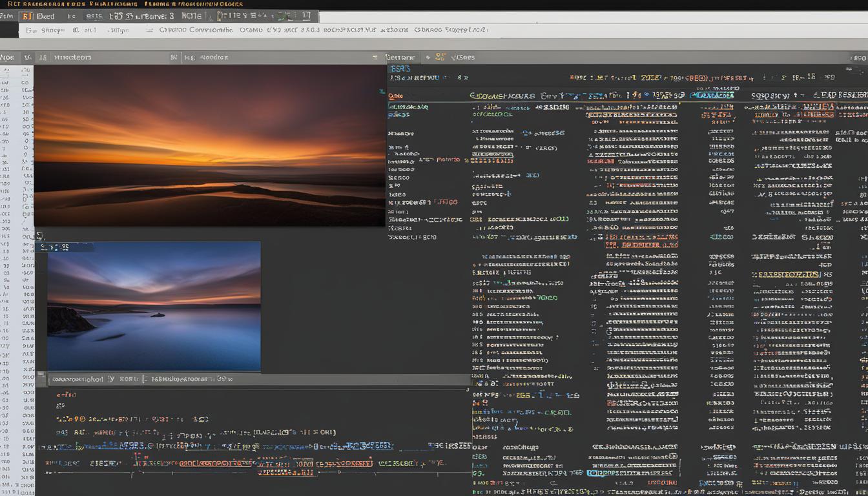Select the blue seascape image preview
The image size is (868, 496).
point(154,307)
